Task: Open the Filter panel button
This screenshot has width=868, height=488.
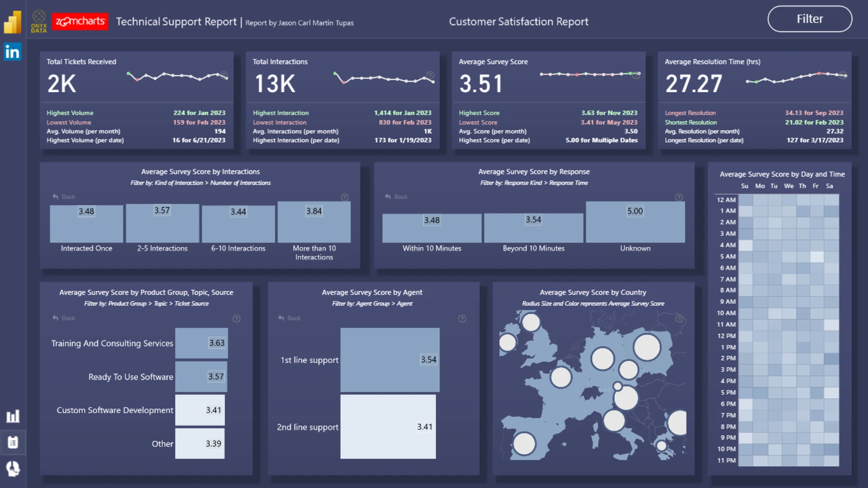Action: (810, 19)
